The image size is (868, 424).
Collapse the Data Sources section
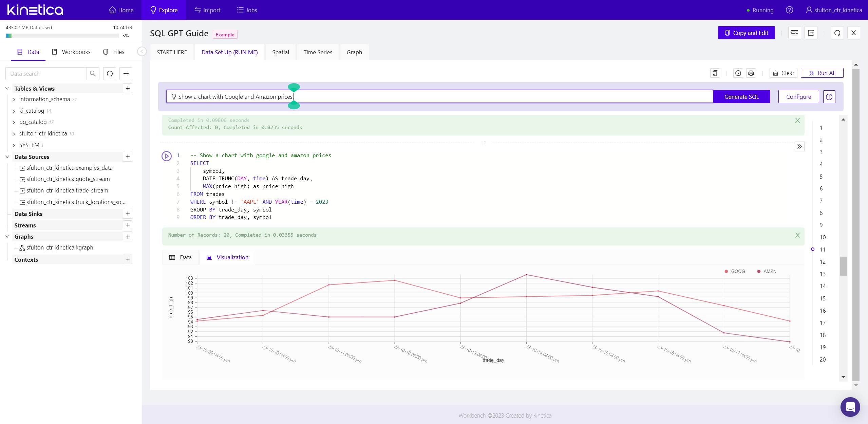click(7, 157)
